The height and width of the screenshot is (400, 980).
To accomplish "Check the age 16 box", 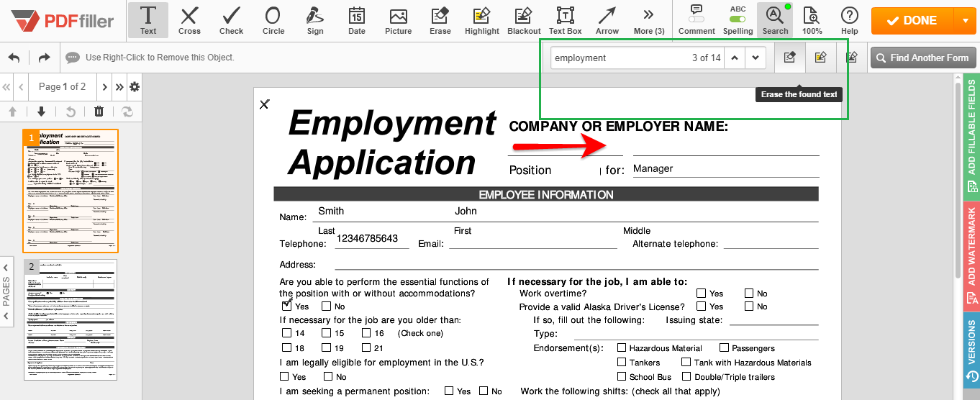I will tap(366, 333).
